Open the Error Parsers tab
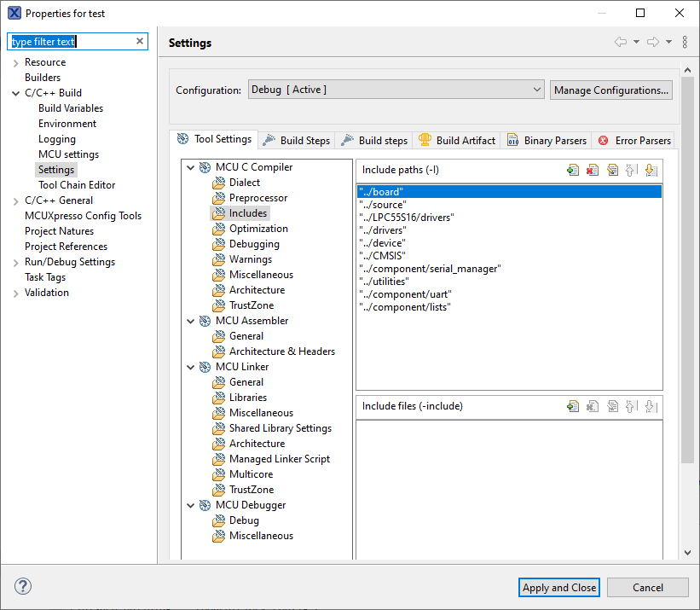 pos(635,141)
